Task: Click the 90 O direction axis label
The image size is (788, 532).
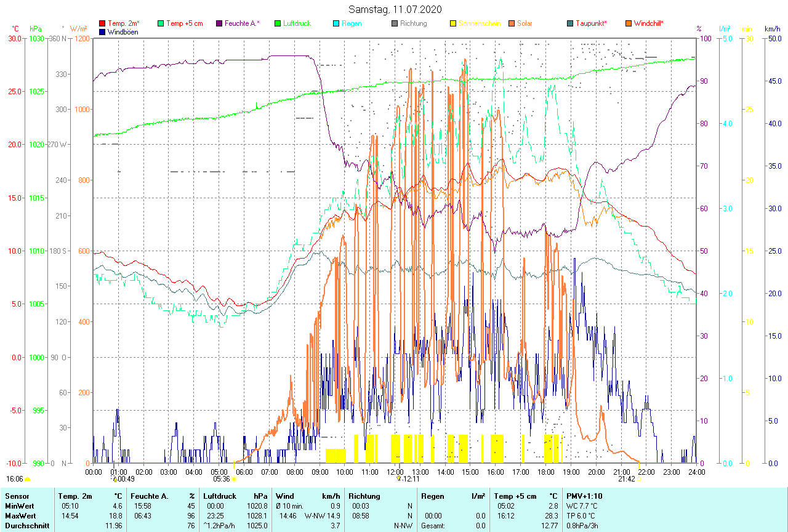Action: point(60,357)
